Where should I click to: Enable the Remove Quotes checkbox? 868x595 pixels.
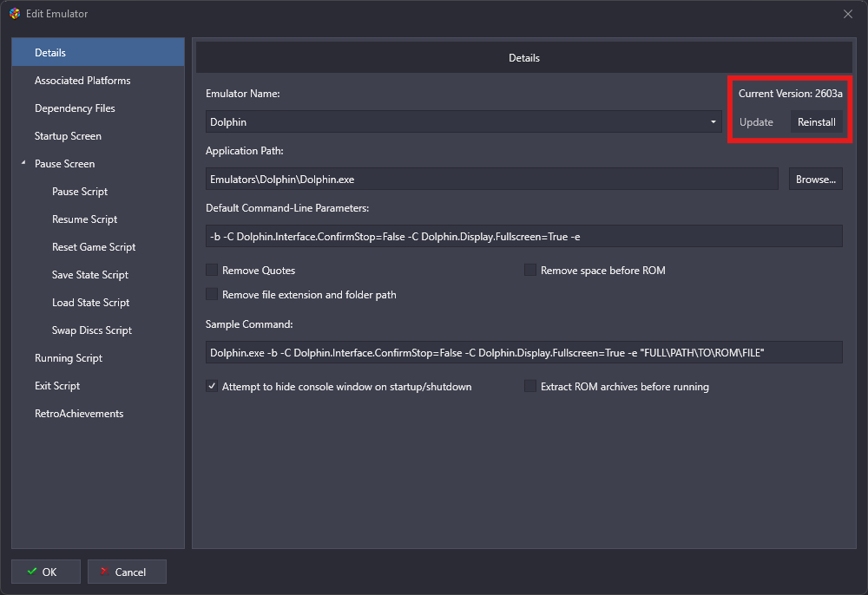[212, 270]
